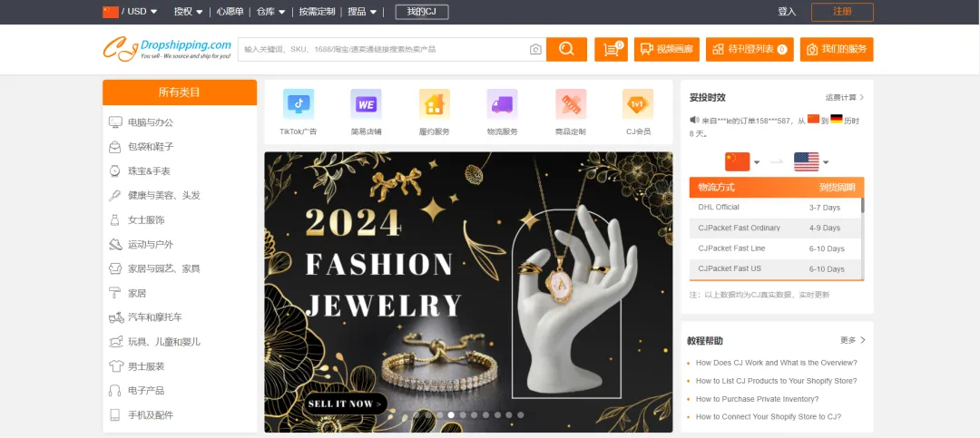Screen dimensions: 980x438
Task: Click the 家居与园艺 sofa icon
Action: [x=115, y=268]
